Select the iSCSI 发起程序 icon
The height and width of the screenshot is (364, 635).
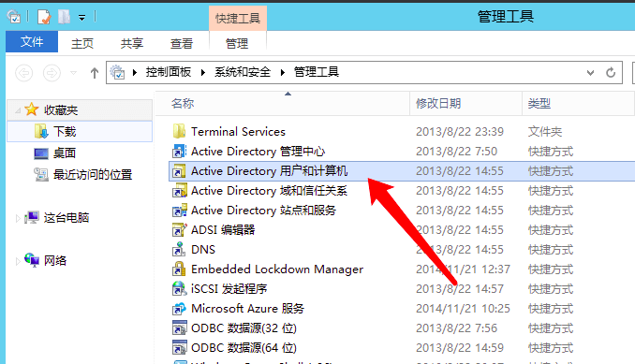[179, 289]
